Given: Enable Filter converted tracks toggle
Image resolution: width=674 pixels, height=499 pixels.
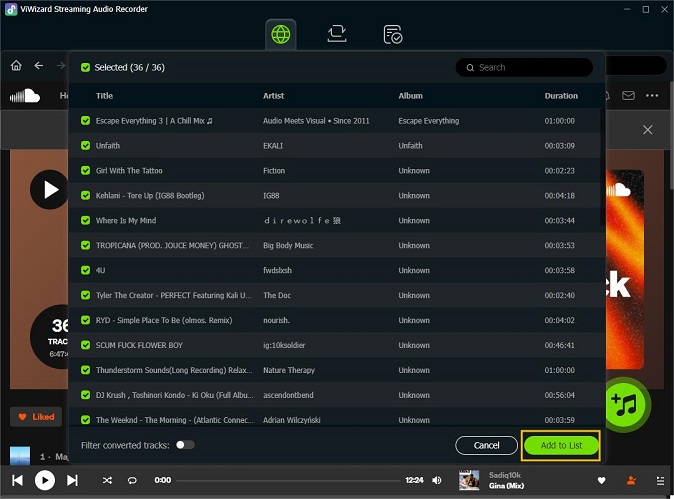Looking at the screenshot, I should tap(185, 445).
